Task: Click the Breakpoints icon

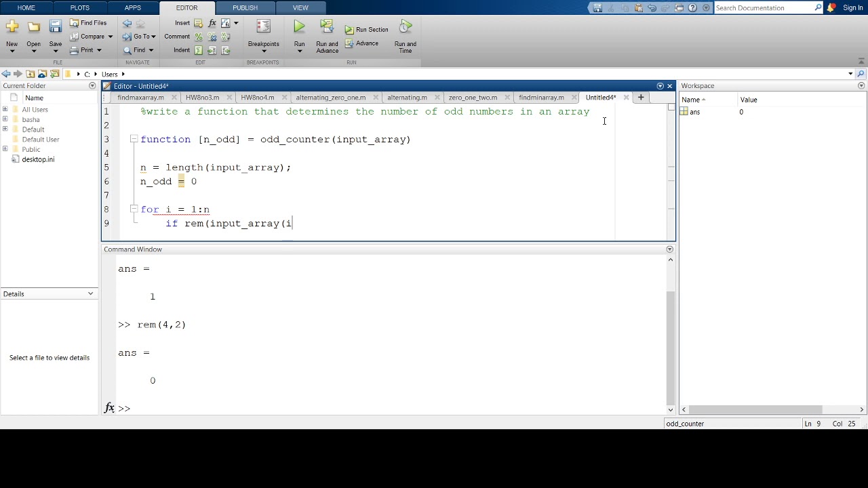Action: click(x=263, y=27)
